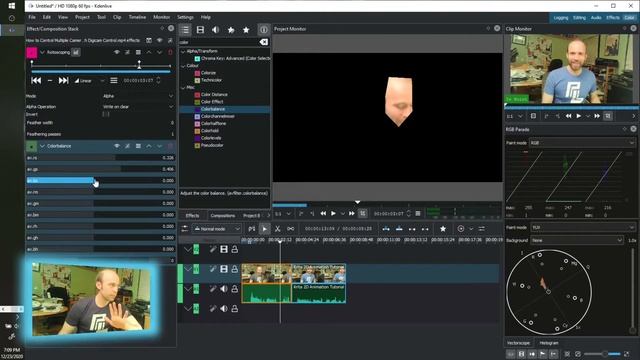Select the Color Distance effect

214,94
